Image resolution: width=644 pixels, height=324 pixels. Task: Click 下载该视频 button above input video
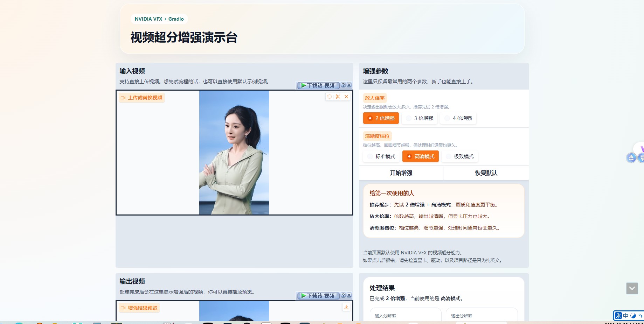[318, 85]
